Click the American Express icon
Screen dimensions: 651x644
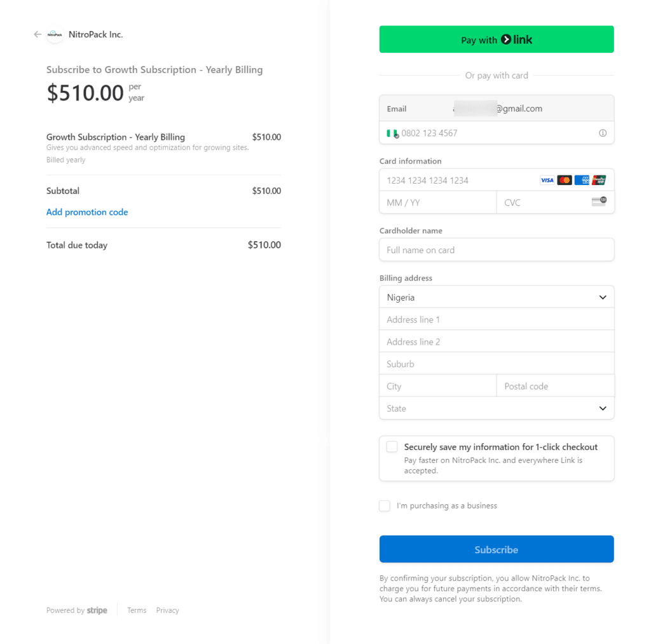coord(582,180)
